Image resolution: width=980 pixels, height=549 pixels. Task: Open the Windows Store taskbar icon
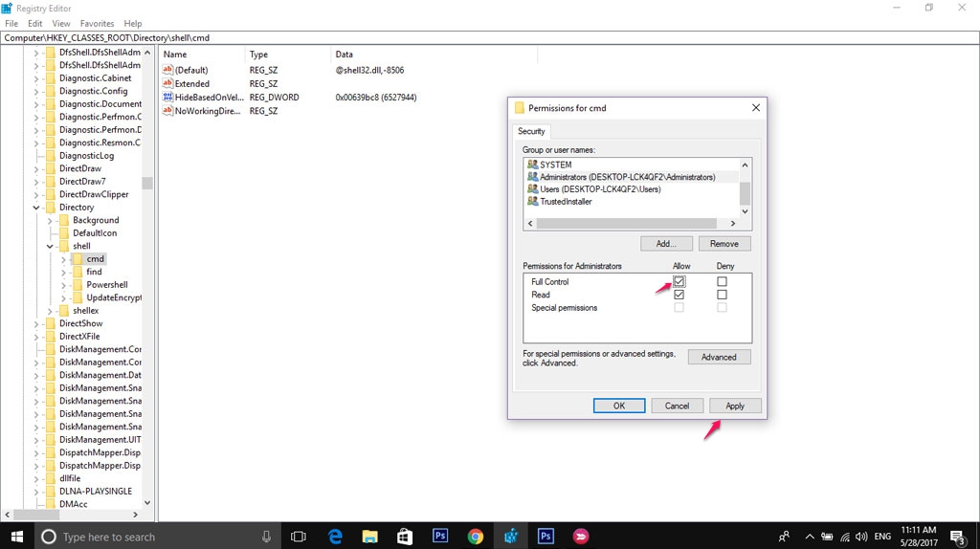point(405,537)
